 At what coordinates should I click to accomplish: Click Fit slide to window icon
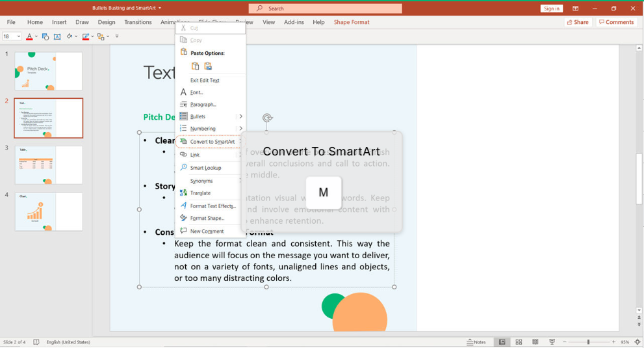point(637,341)
